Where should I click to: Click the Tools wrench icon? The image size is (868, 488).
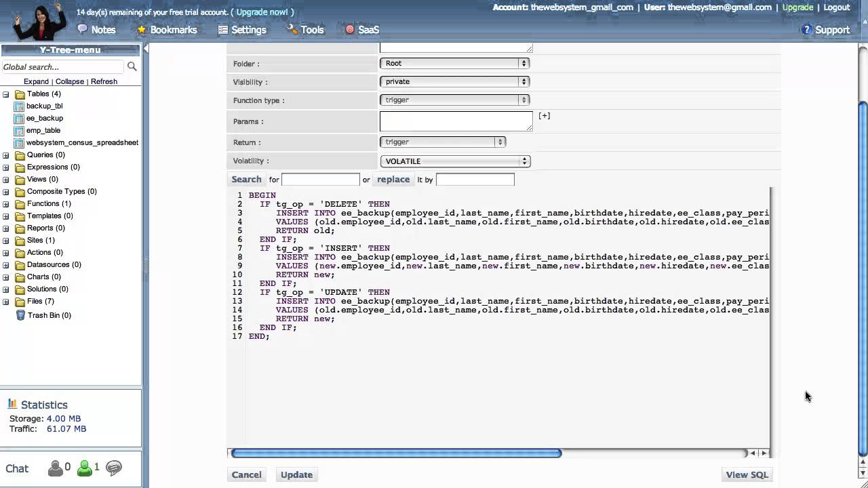[292, 29]
